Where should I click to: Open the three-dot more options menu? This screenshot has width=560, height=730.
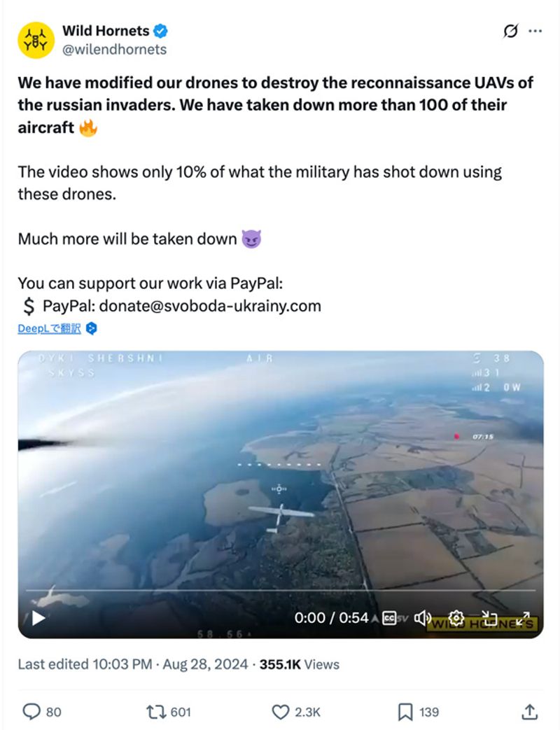[x=535, y=31]
